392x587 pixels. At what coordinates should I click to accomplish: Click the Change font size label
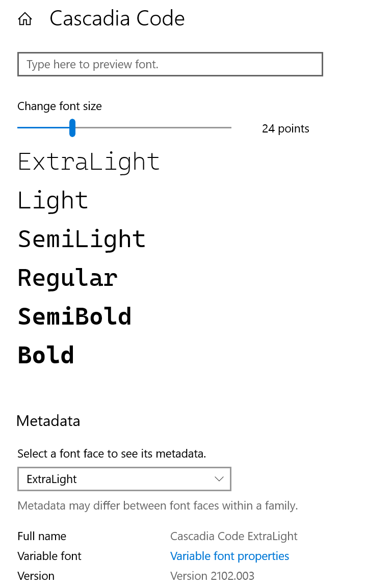[x=59, y=106]
